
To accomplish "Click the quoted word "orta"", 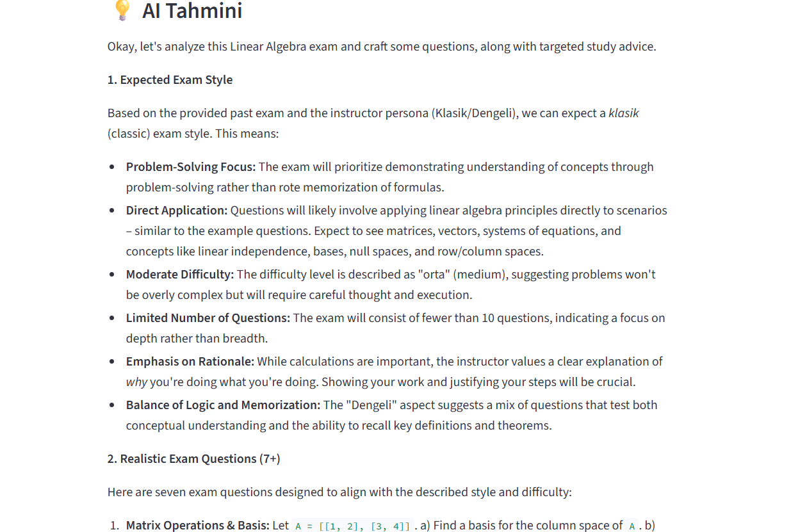I will pos(433,275).
